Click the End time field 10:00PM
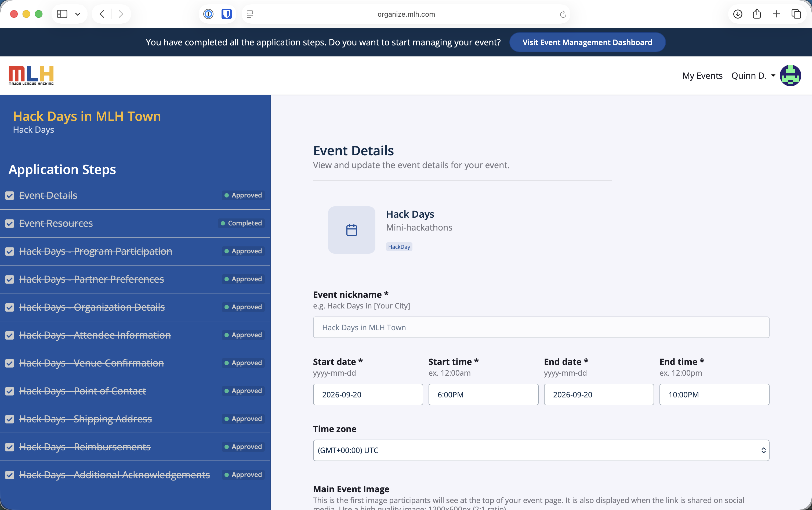 coord(714,394)
